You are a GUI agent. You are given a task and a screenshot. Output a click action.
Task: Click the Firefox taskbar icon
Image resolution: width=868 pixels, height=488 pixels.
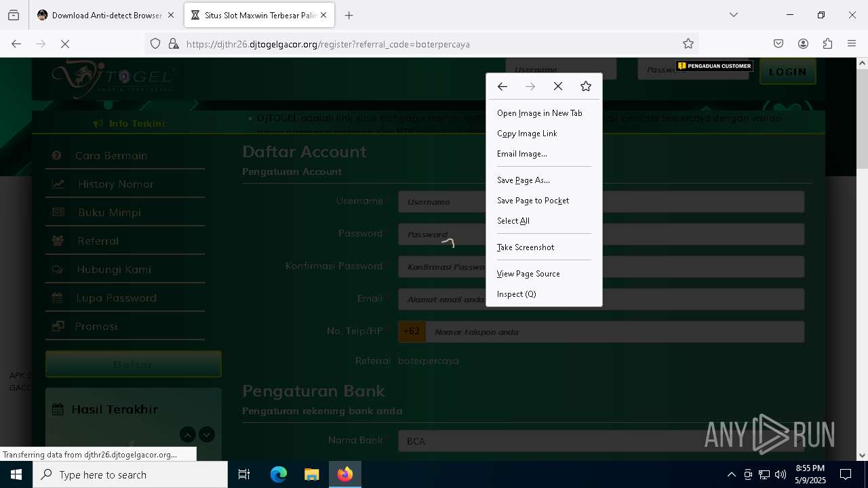pos(345,474)
